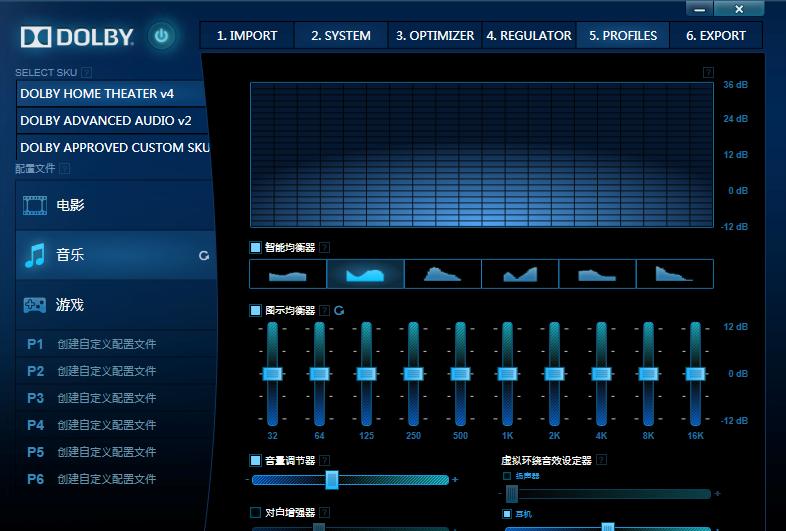Minimize the Dolby window
Image resolution: width=786 pixels, height=531 pixels.
point(699,9)
